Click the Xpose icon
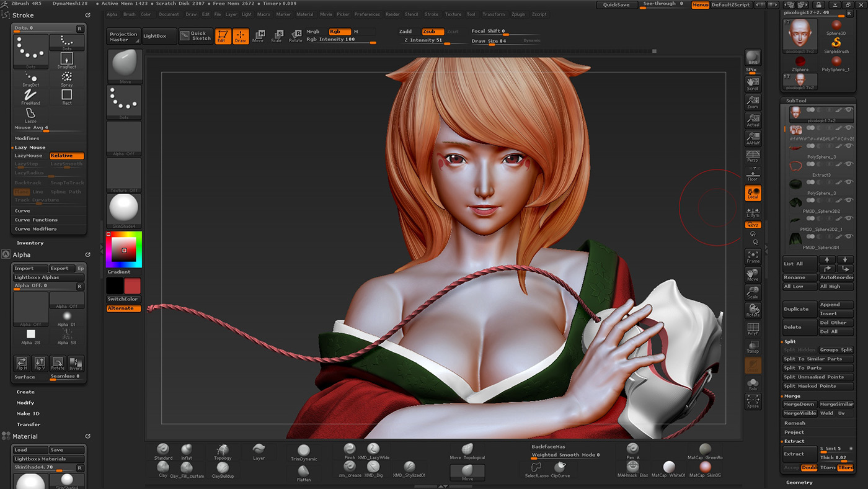Screen dimensions: 868x489 pyautogui.click(x=753, y=402)
